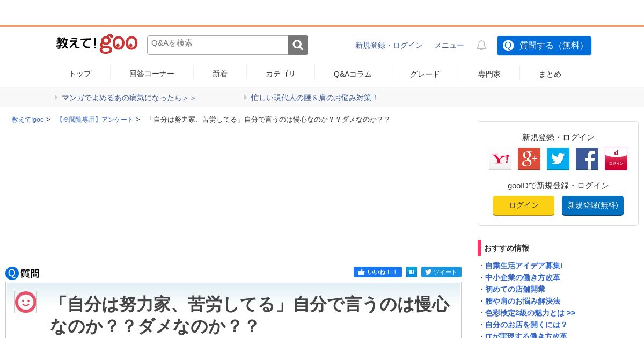Log in with the docomo d icon
The image size is (644, 338).
[616, 159]
